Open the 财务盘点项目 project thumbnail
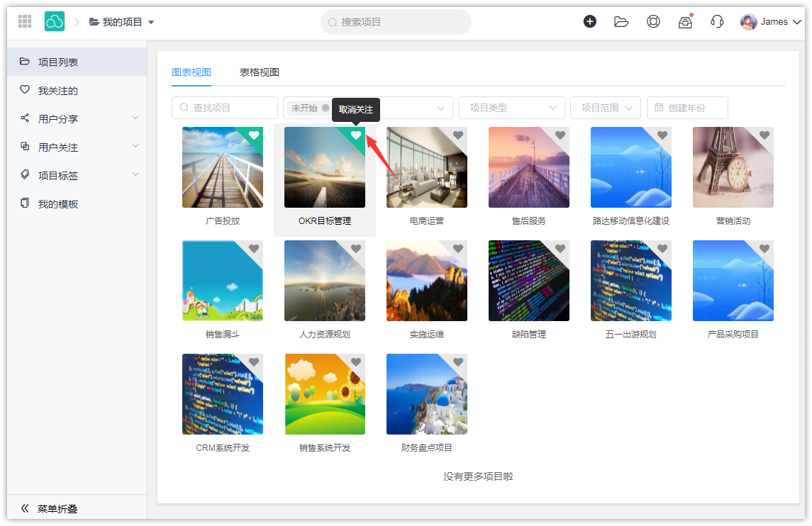This screenshot has height=526, width=812. tap(427, 394)
